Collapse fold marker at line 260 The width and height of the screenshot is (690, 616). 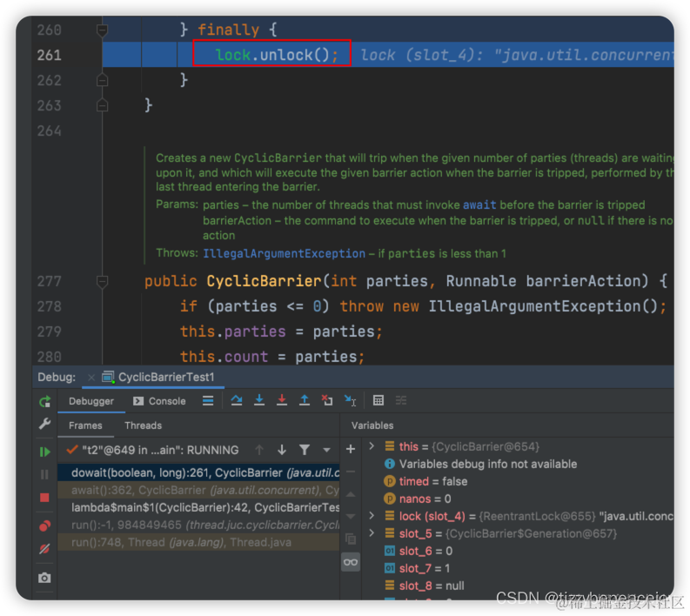click(102, 30)
